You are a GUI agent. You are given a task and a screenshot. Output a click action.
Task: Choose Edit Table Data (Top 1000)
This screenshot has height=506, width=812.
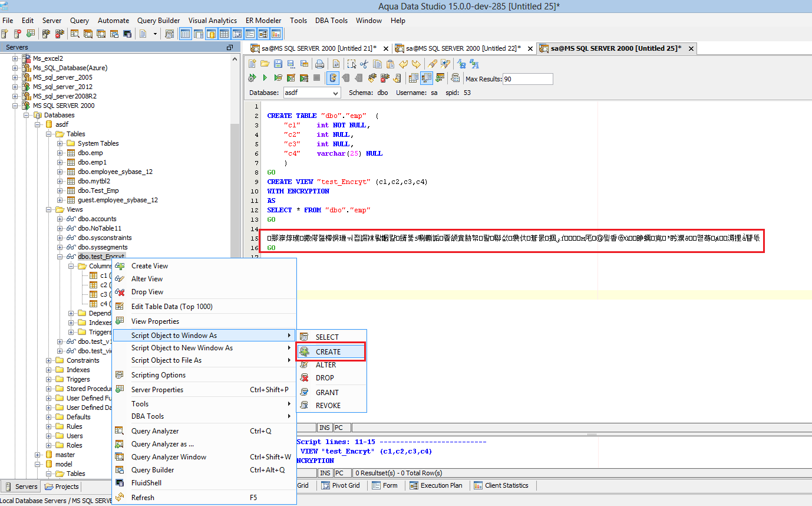203,307
